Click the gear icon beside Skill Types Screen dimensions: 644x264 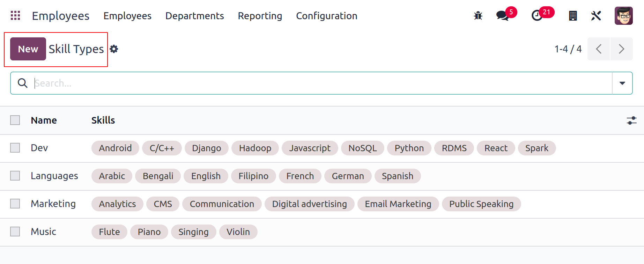pyautogui.click(x=114, y=49)
